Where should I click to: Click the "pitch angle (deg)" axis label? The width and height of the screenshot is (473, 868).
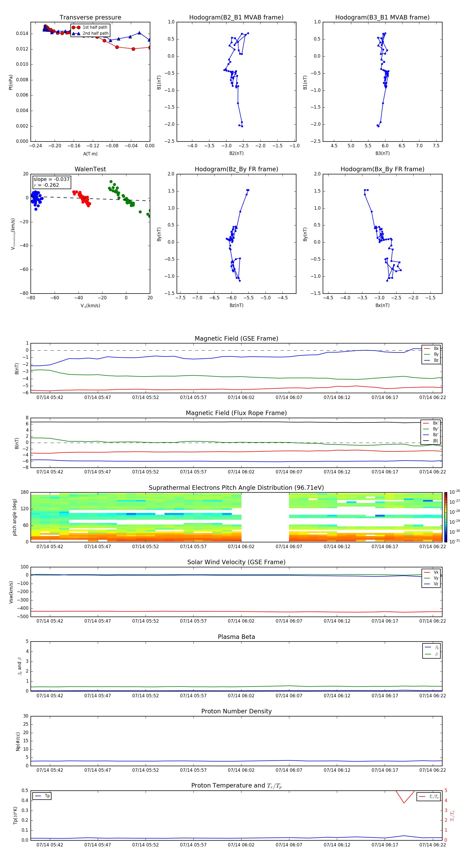(x=14, y=517)
